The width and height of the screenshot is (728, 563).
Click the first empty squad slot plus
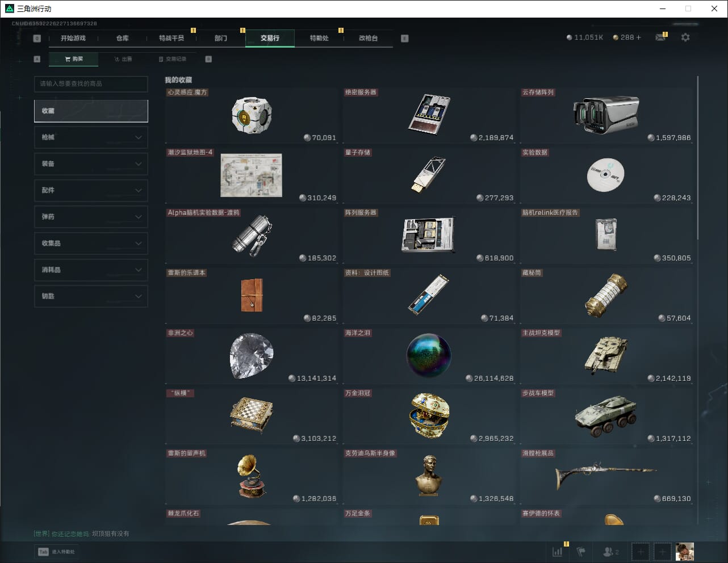[x=641, y=552]
